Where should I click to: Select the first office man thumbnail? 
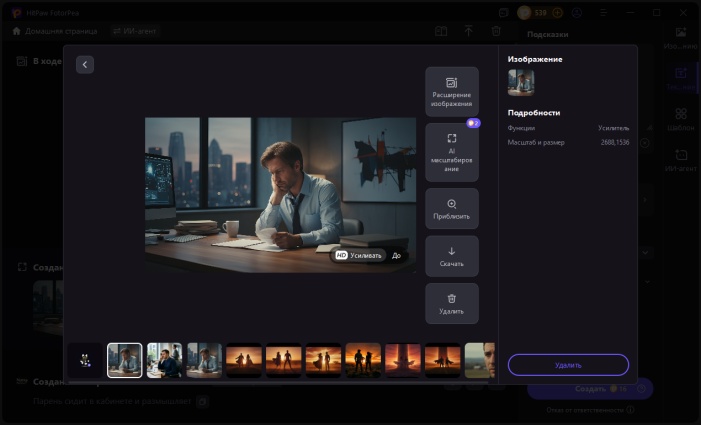(125, 360)
